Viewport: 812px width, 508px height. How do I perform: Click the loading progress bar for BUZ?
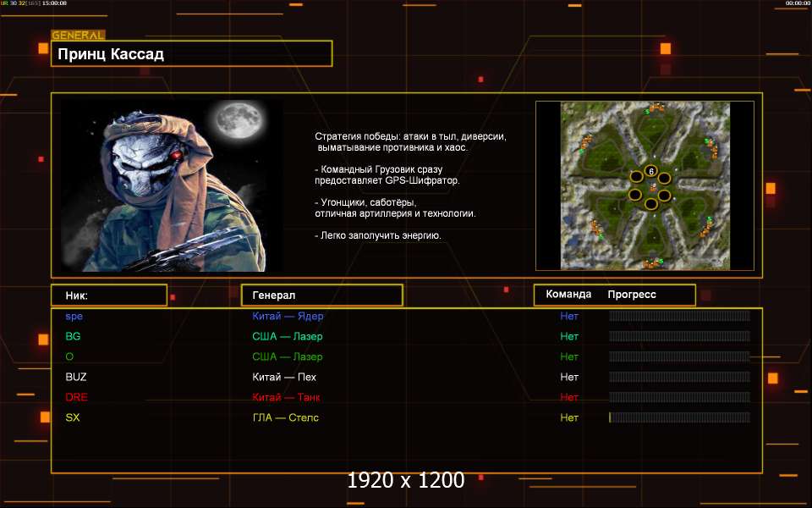(x=679, y=376)
